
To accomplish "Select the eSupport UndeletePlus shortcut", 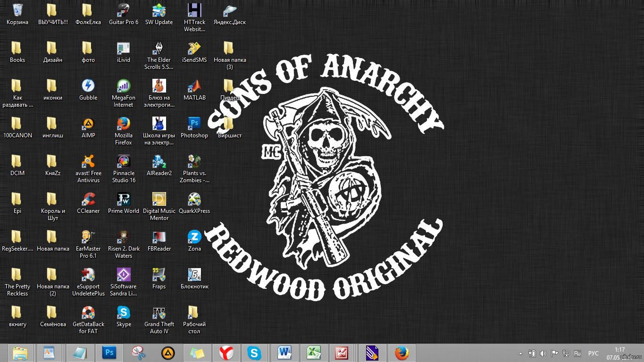I will pos(88,282).
